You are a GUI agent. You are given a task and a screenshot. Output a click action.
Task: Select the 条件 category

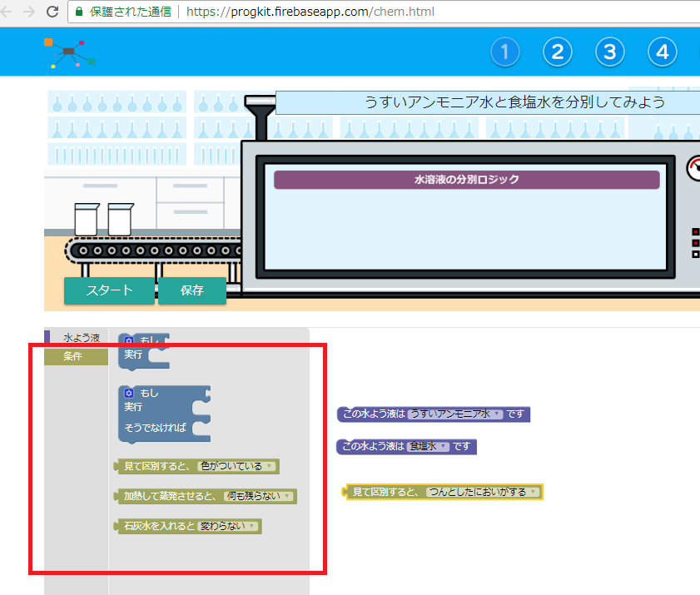(x=77, y=356)
